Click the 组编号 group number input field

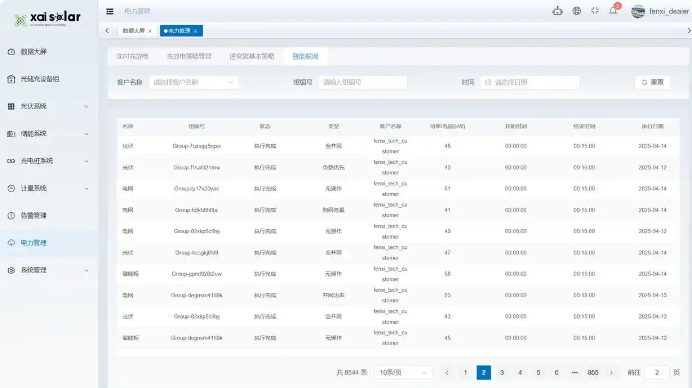(363, 82)
